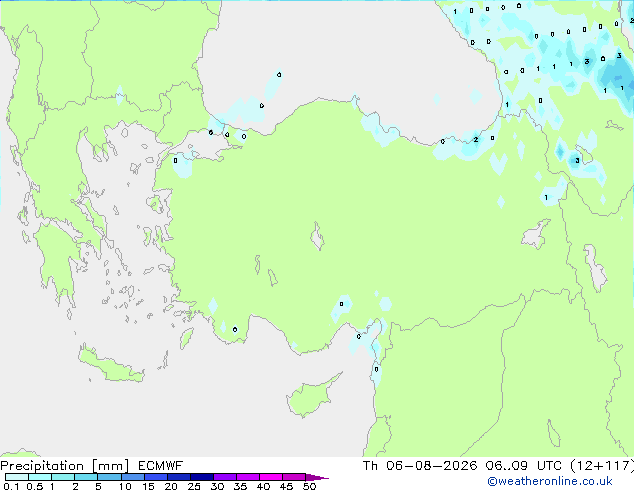Click the 0.1–0.5 mm legend swatch
The image size is (634, 490).
point(17,477)
